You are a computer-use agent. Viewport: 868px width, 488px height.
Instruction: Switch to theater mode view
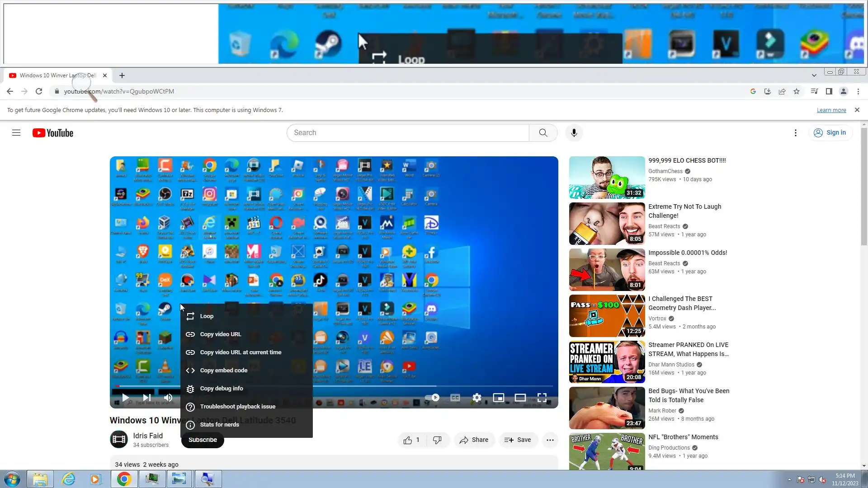click(x=520, y=398)
